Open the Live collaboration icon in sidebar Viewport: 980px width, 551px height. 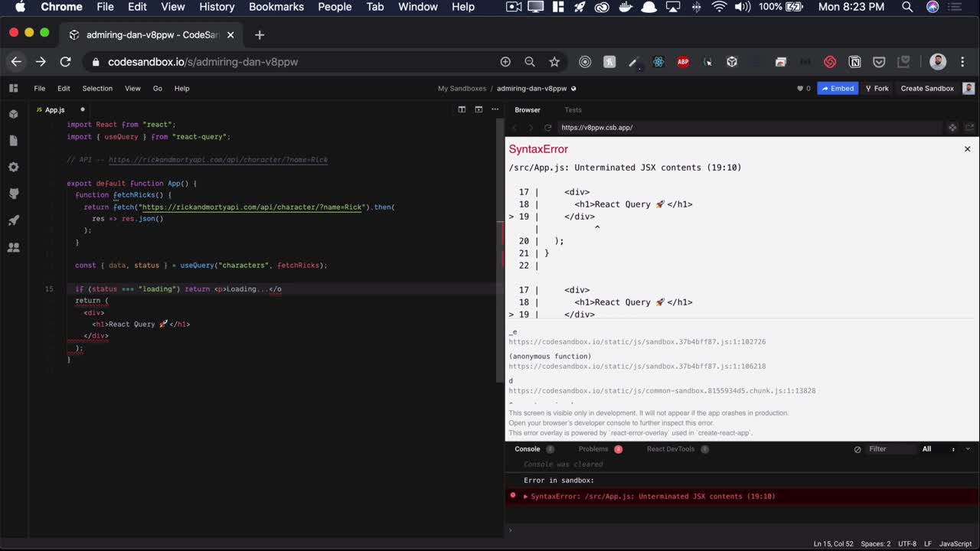click(x=13, y=247)
